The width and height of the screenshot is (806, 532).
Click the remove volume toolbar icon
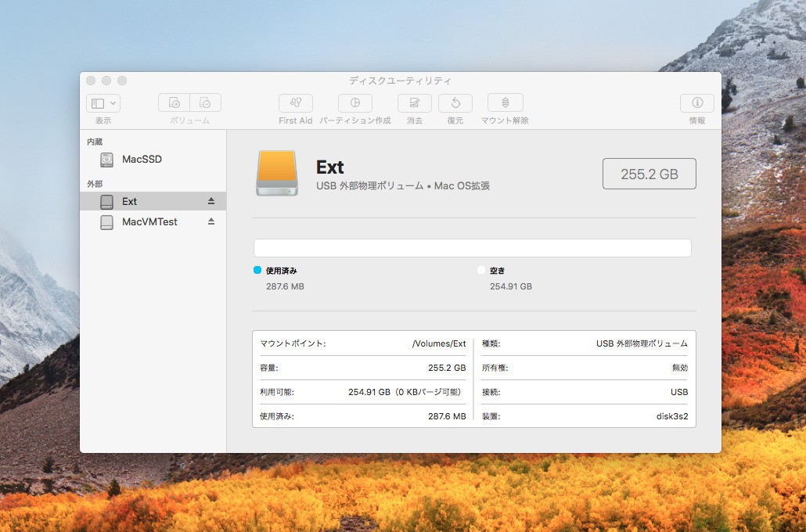pyautogui.click(x=205, y=103)
